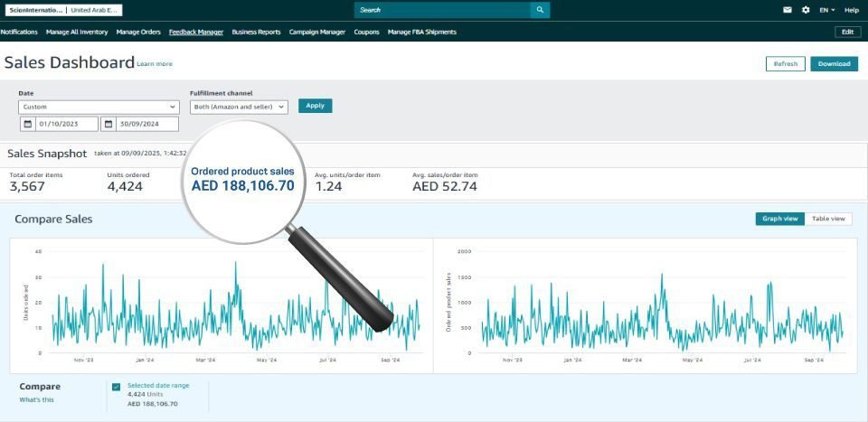This screenshot has height=422, width=868.
Task: Open the EN language dropdown
Action: click(x=826, y=10)
